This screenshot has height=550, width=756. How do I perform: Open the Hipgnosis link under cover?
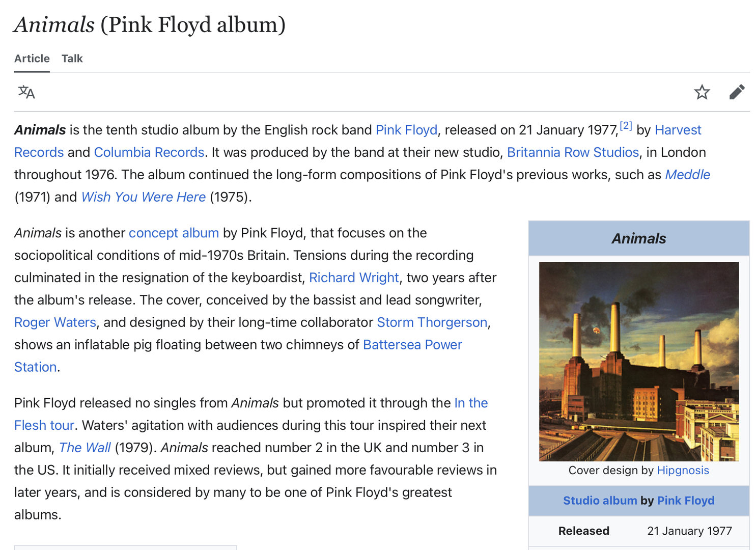click(x=683, y=470)
